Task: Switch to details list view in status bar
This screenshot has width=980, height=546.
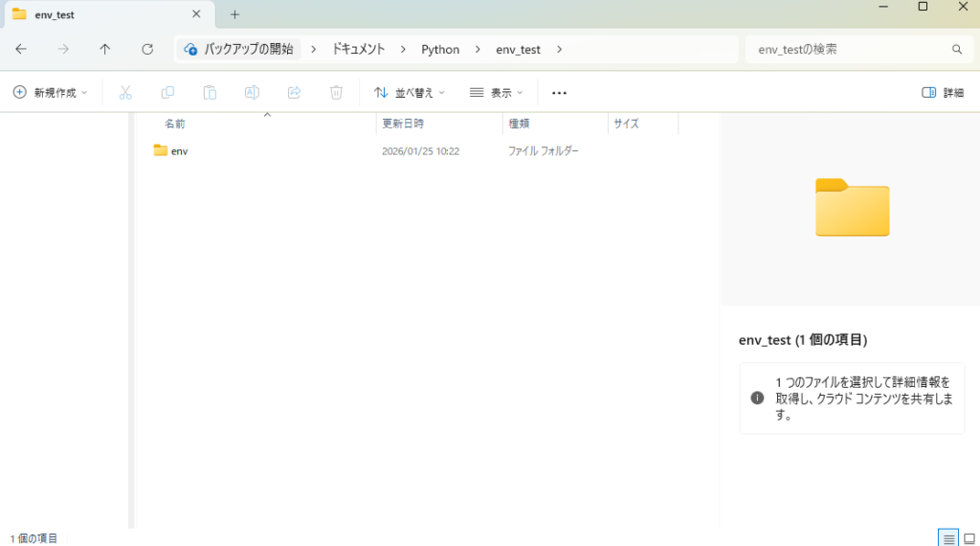Action: (x=947, y=537)
